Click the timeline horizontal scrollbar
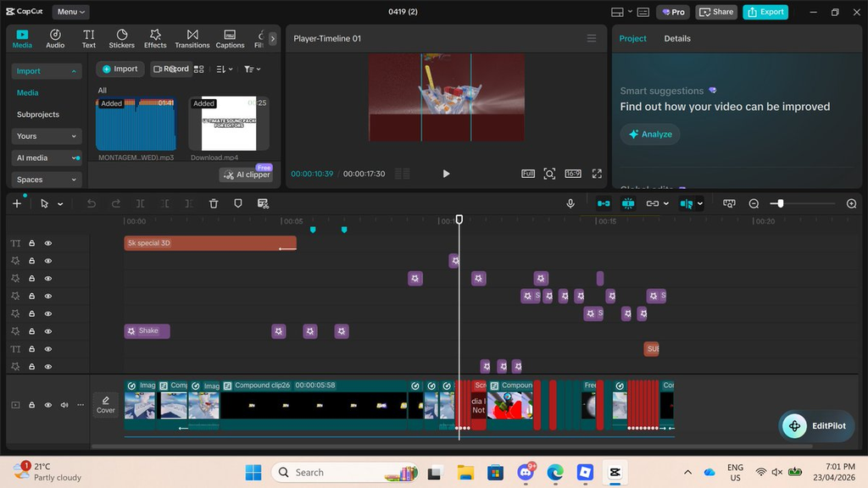This screenshot has height=488, width=868. [452, 446]
